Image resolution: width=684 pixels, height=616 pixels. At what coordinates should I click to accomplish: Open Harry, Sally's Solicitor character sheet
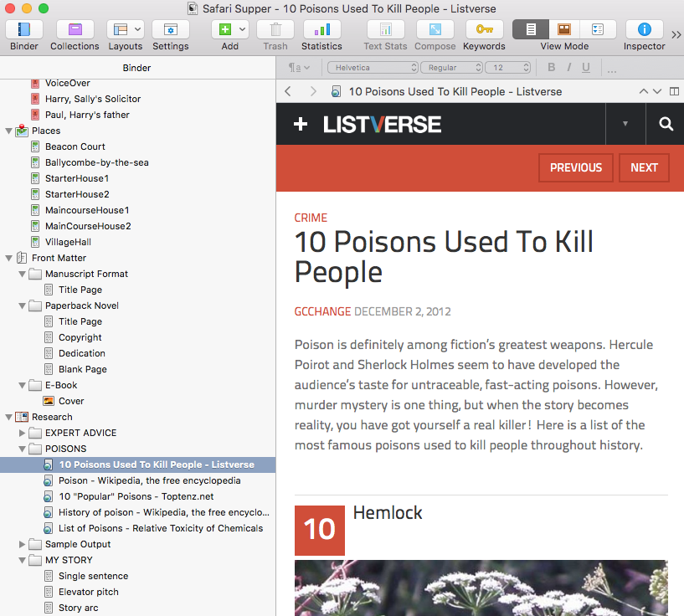pos(93,99)
